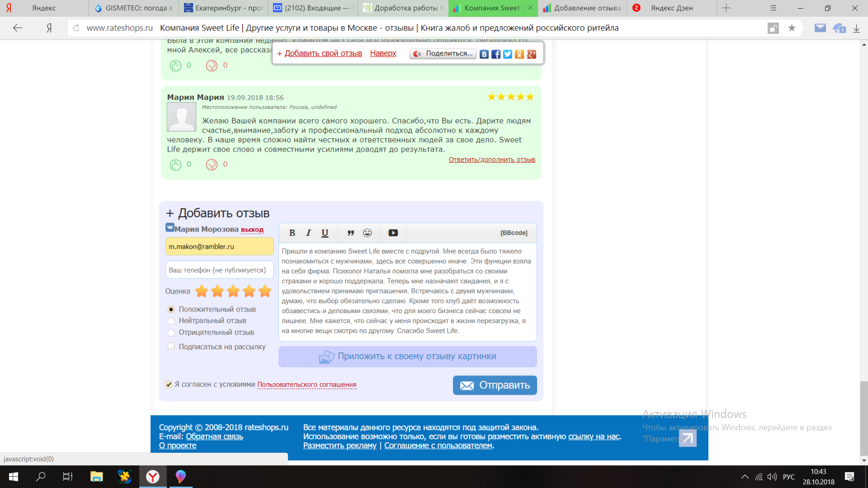Like the top partially visible review
Viewport: 868px width, 488px height.
176,66
